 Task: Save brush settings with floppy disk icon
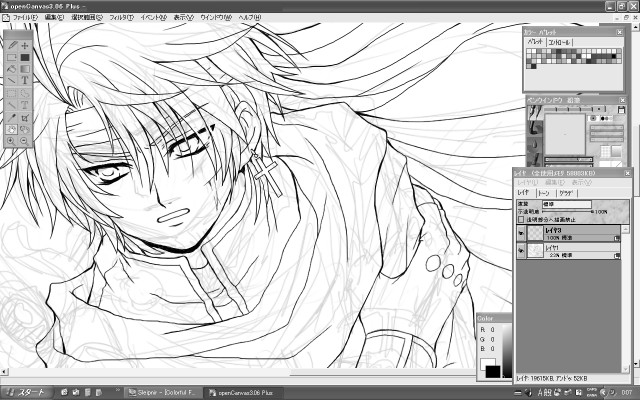pyautogui.click(x=621, y=110)
